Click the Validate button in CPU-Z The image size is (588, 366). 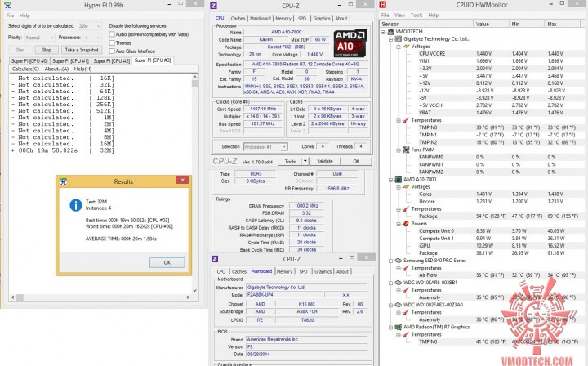(x=325, y=161)
